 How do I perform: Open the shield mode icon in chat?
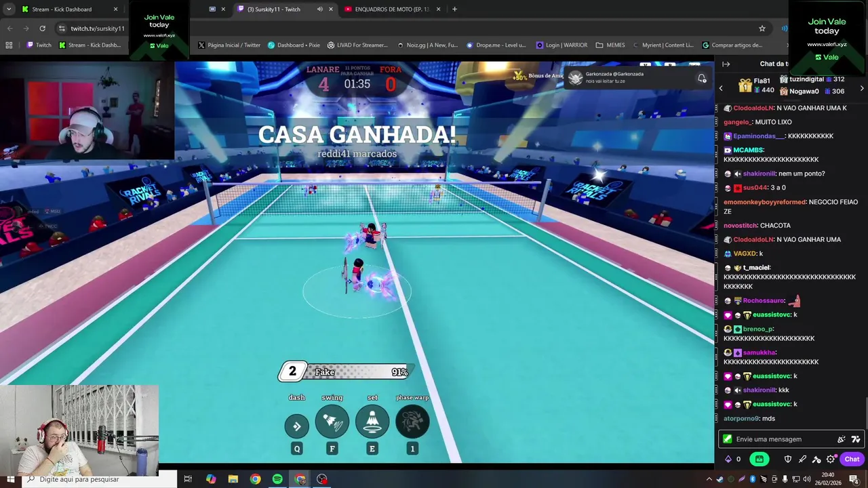[x=787, y=459]
